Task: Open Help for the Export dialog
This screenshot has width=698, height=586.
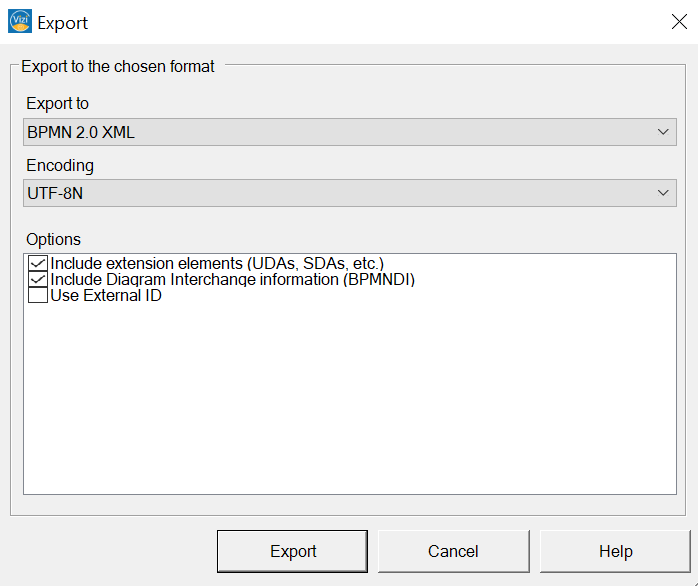Action: pyautogui.click(x=615, y=551)
